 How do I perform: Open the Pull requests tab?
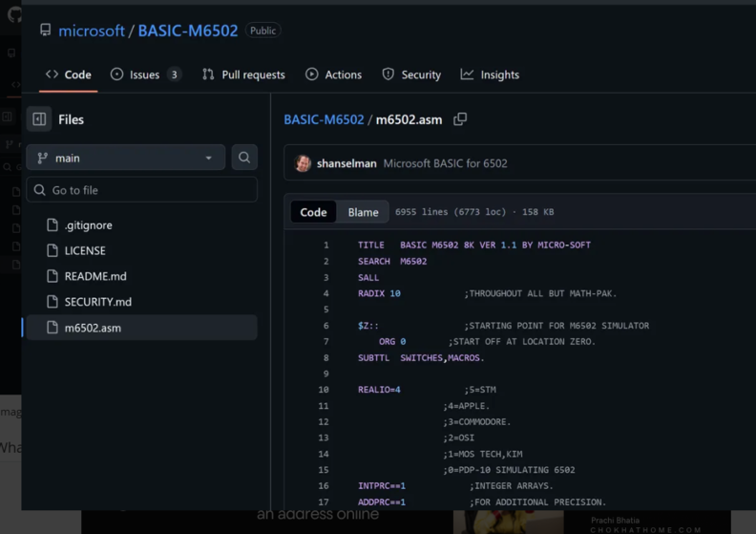243,75
